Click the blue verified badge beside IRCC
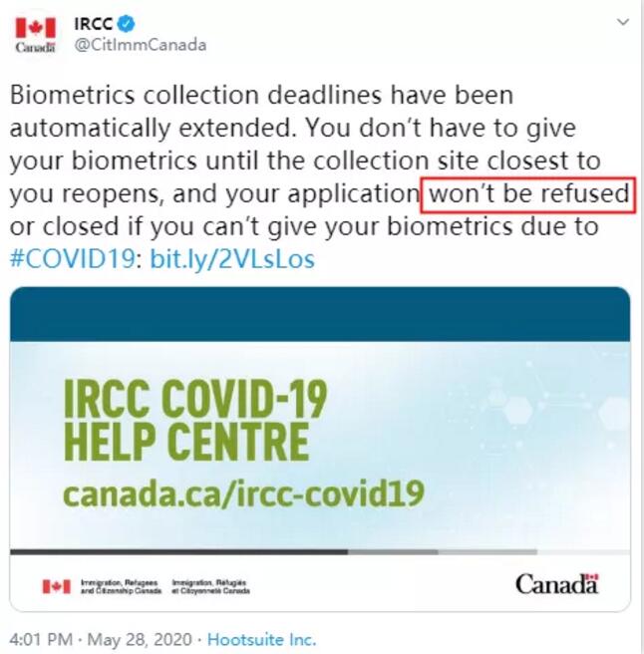Image resolution: width=644 pixels, height=654 pixels. pos(126,23)
